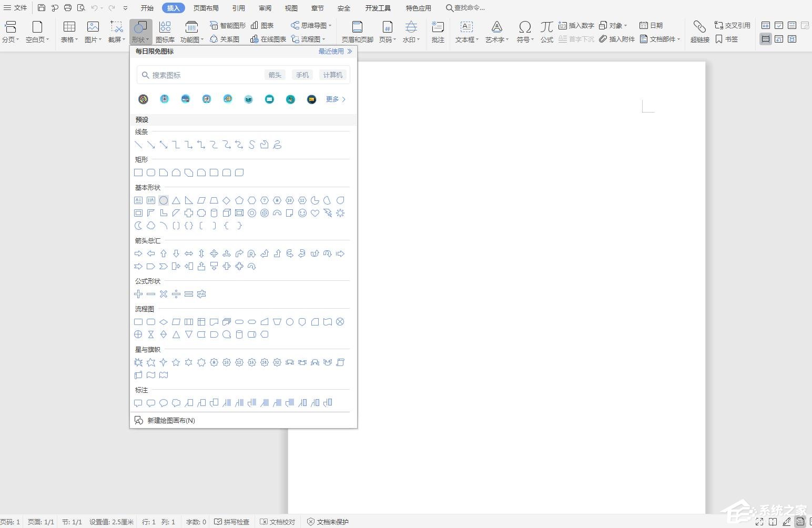The width and height of the screenshot is (812, 528).
Task: Pick the heart shape
Action: pos(315,213)
